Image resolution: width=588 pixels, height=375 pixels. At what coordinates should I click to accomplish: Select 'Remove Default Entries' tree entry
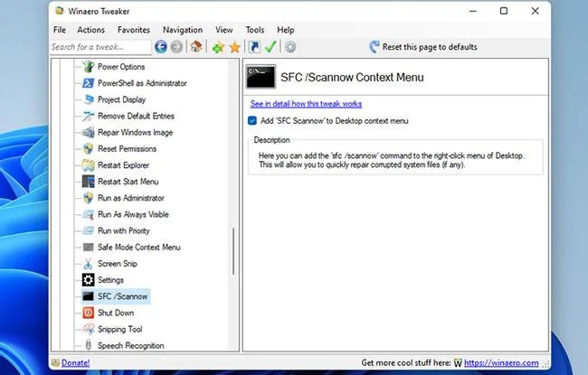(x=136, y=117)
